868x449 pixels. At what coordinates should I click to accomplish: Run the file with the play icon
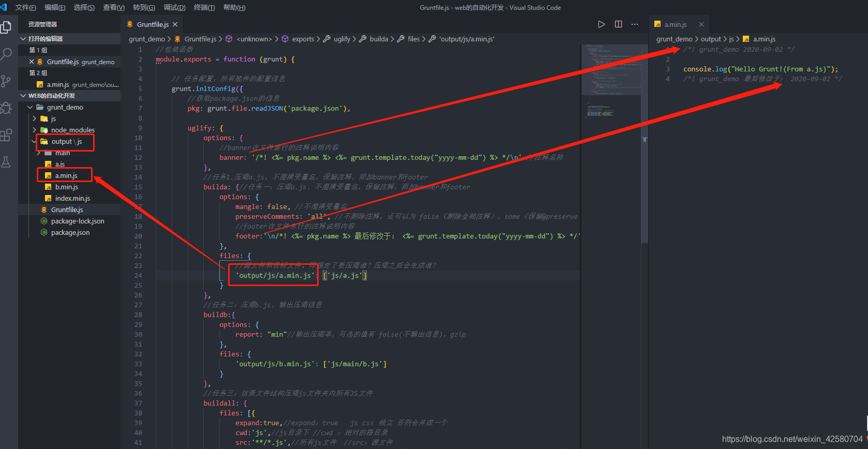601,24
